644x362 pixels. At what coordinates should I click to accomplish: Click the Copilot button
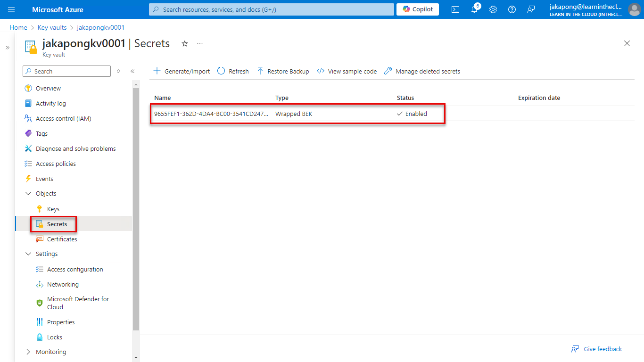click(x=418, y=9)
